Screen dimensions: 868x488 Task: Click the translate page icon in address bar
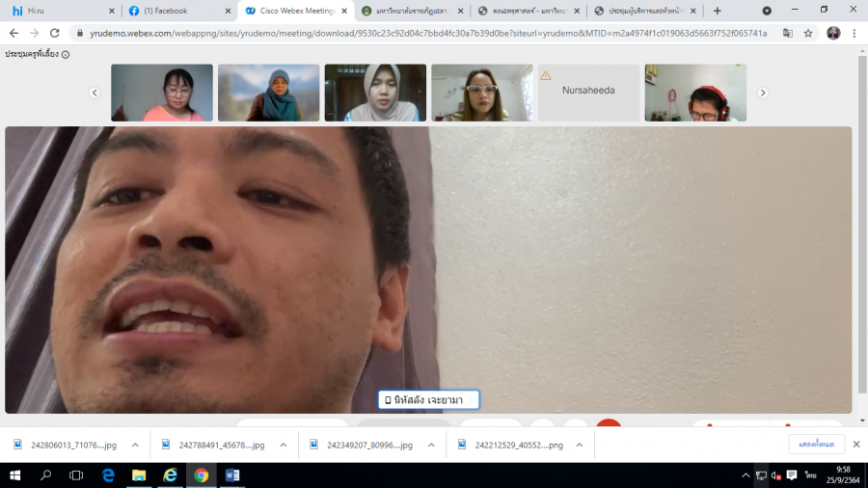788,32
